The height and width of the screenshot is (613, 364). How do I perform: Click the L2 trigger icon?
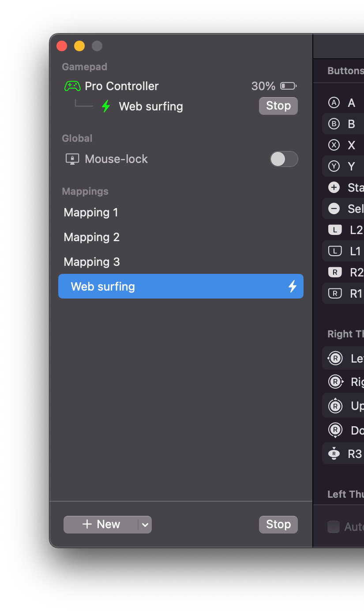pos(335,230)
